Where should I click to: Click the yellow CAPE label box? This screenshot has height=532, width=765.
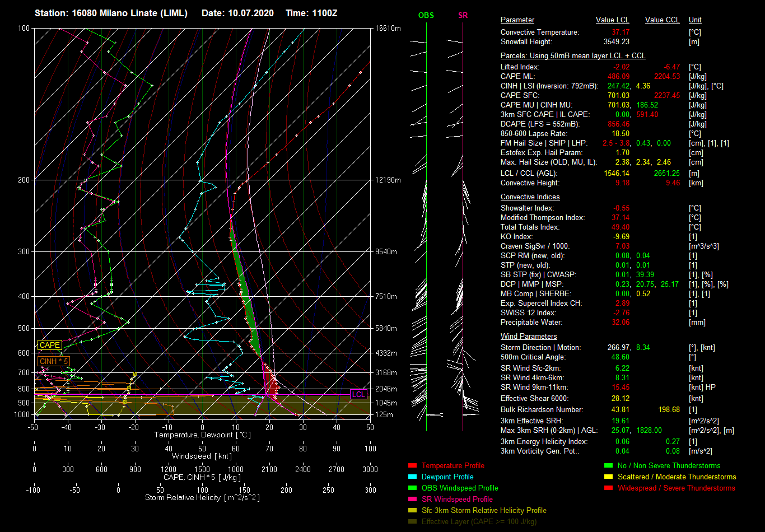tap(49, 346)
